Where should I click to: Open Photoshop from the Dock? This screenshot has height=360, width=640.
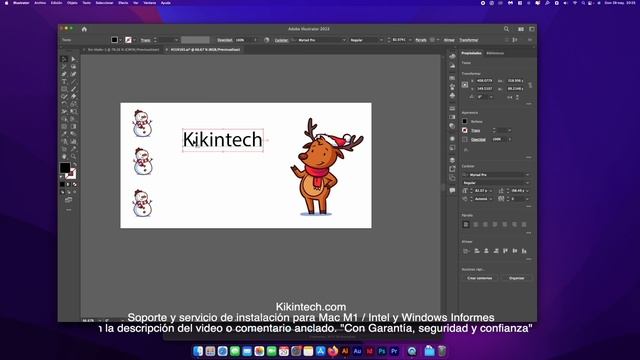382,351
